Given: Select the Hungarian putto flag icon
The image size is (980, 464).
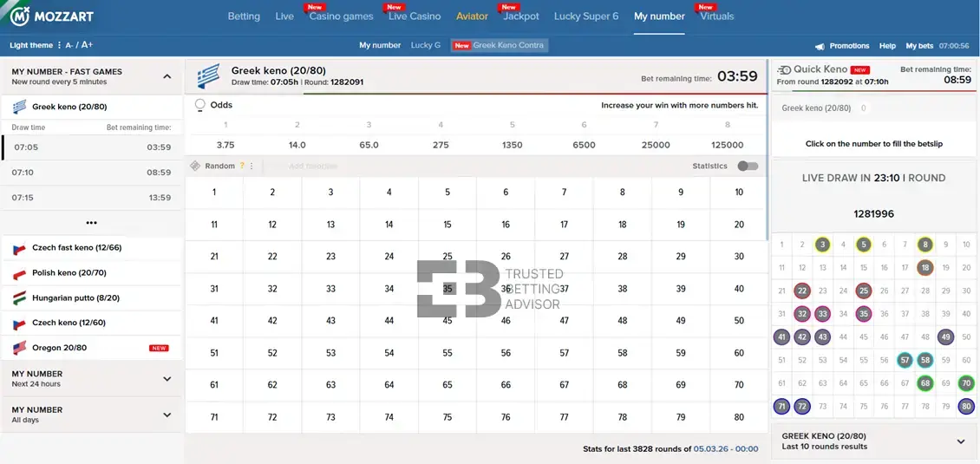Looking at the screenshot, I should tap(19, 297).
